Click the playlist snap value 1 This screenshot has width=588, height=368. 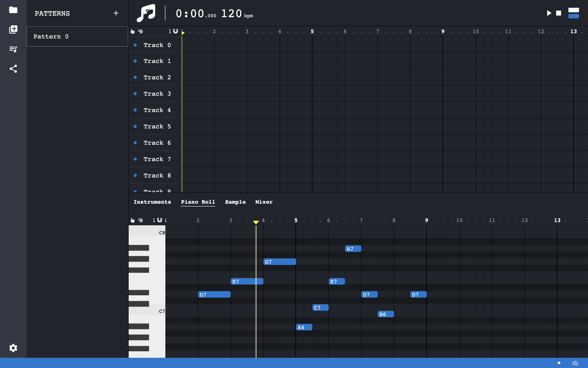point(170,31)
